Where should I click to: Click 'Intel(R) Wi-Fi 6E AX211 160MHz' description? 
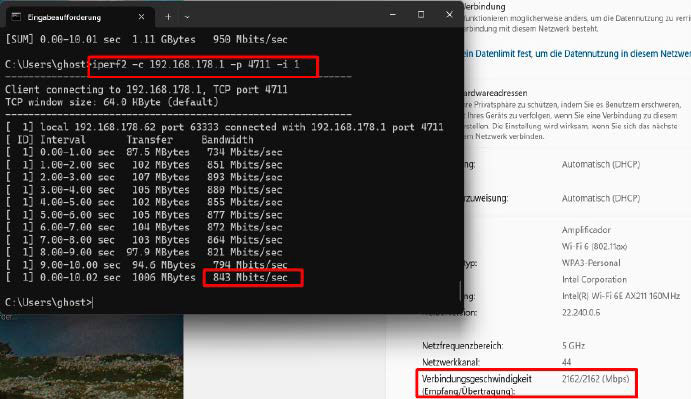[x=621, y=296]
